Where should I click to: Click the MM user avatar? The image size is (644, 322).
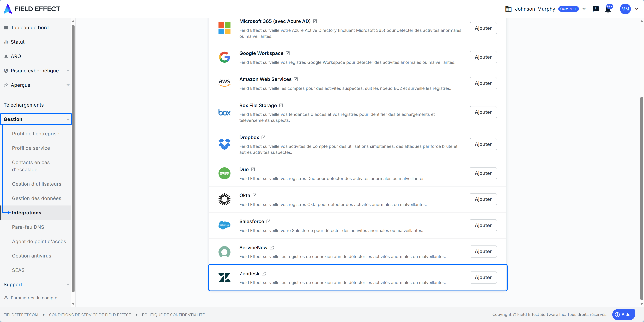pos(625,9)
